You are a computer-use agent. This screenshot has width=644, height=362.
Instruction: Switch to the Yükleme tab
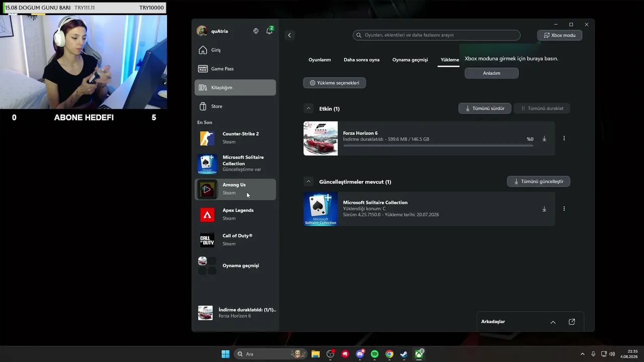coord(450,60)
